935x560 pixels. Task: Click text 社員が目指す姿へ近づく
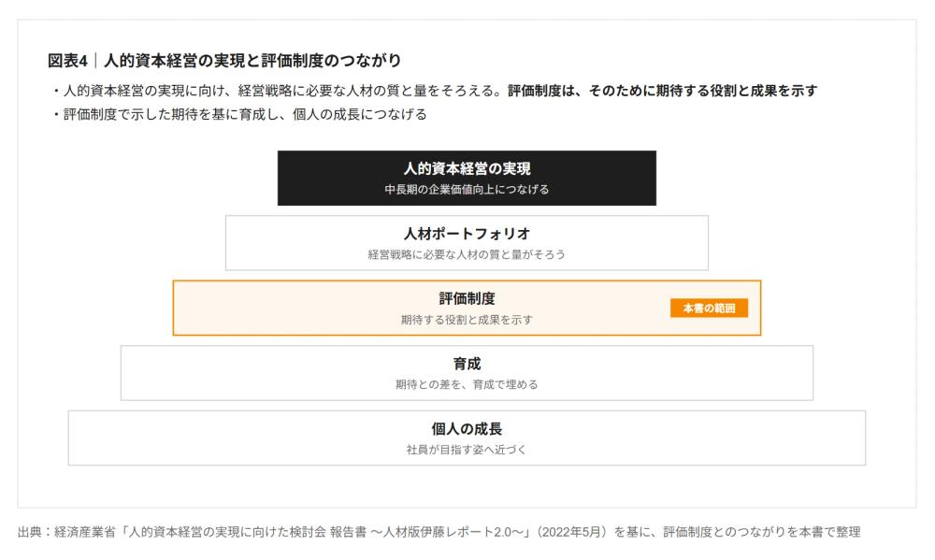(467, 450)
